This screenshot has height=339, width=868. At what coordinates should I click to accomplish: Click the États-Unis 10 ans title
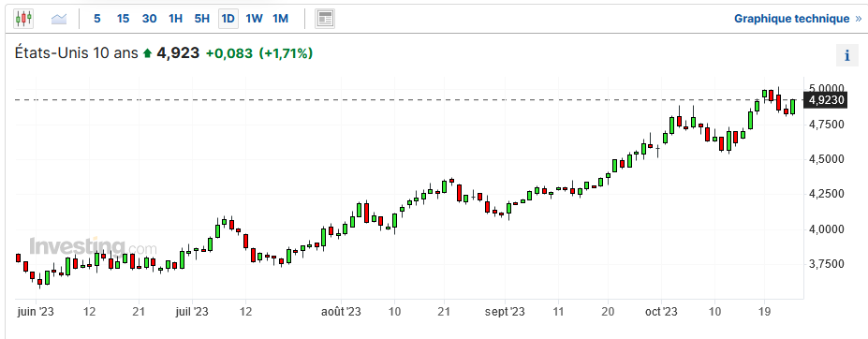(77, 53)
